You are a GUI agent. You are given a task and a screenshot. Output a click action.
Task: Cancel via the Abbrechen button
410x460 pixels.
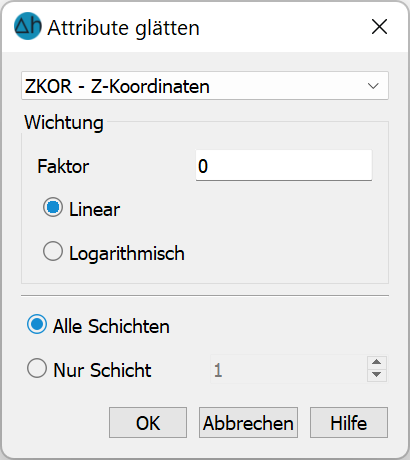pos(248,422)
